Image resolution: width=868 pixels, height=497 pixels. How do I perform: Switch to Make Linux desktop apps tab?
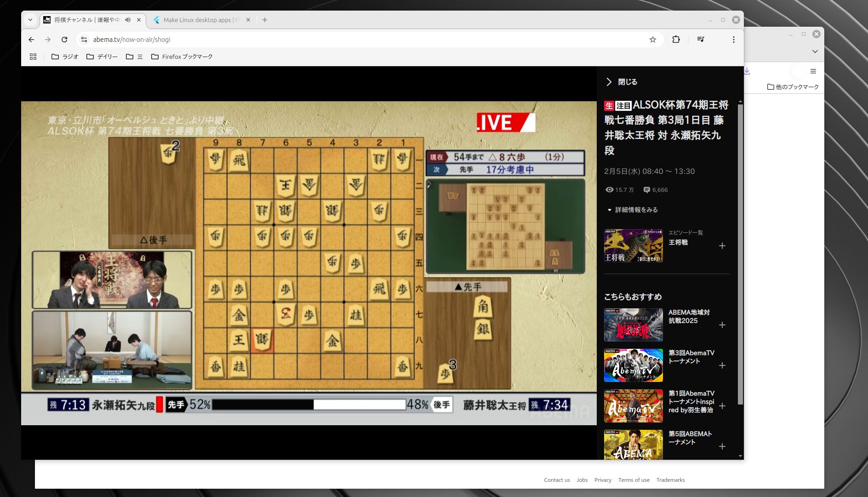(x=202, y=20)
